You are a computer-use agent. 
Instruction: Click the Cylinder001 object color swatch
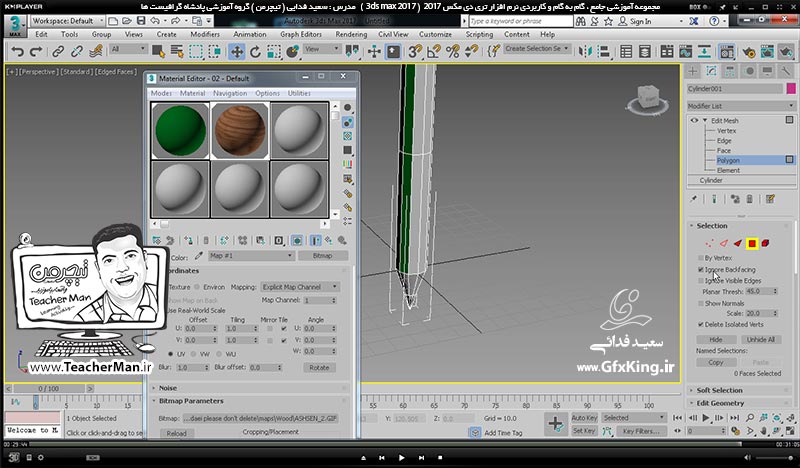(791, 89)
